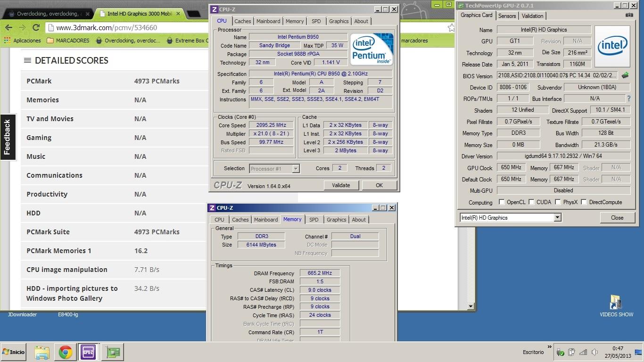Open the Caches tab in top CPU-Z window
The height and width of the screenshot is (362, 644).
[243, 21]
